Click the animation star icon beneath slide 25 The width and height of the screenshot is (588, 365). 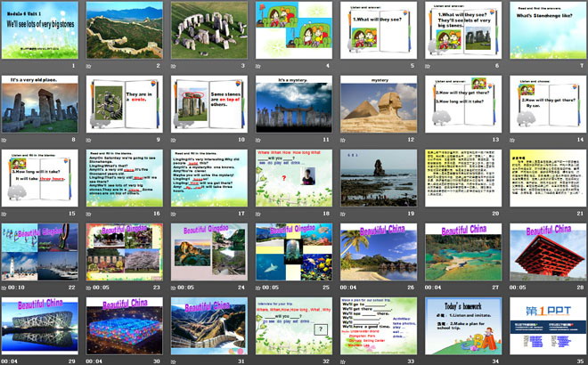coord(258,288)
